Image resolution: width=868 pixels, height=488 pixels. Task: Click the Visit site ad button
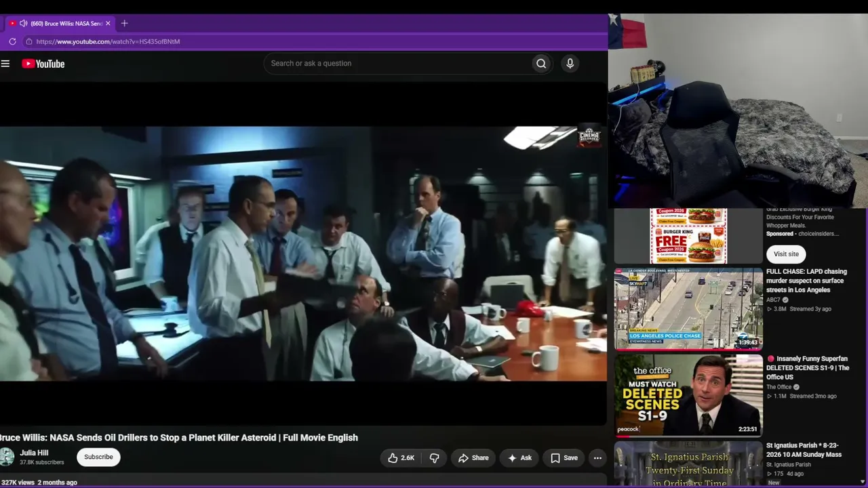786,254
